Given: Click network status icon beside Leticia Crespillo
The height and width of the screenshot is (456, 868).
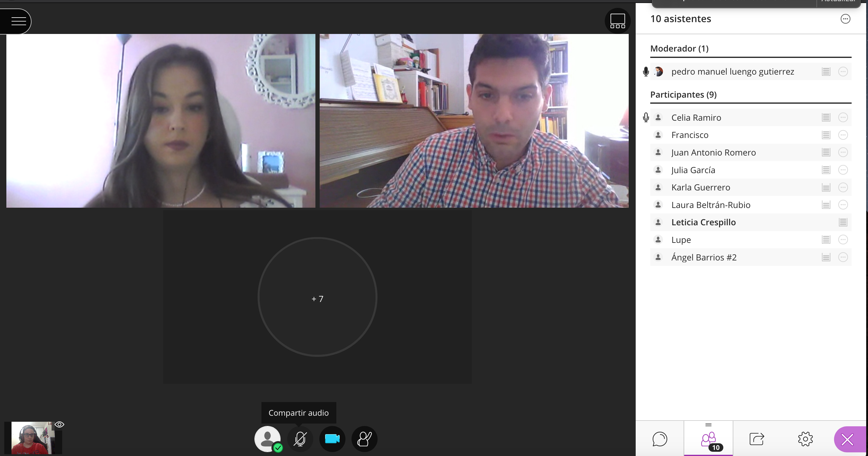Looking at the screenshot, I should [843, 222].
